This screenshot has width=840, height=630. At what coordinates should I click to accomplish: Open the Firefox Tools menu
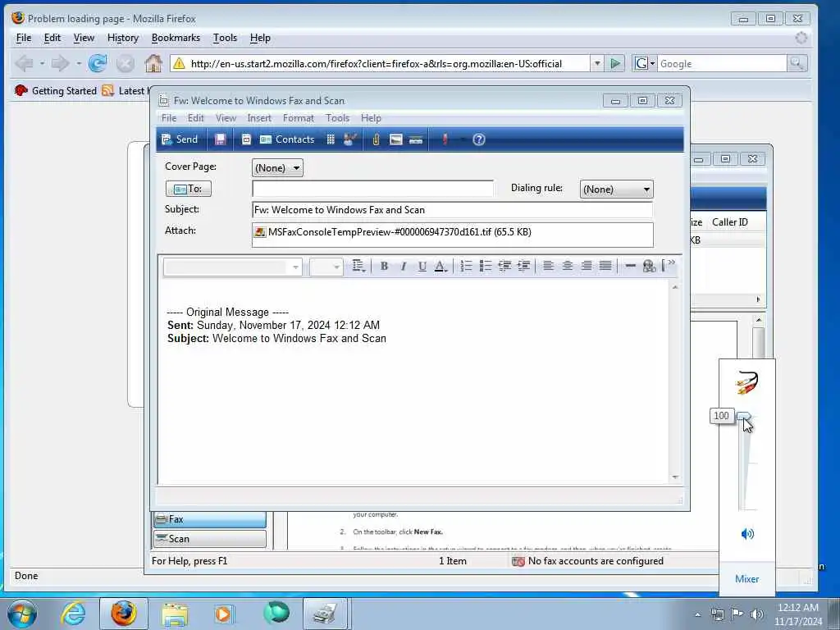(225, 38)
